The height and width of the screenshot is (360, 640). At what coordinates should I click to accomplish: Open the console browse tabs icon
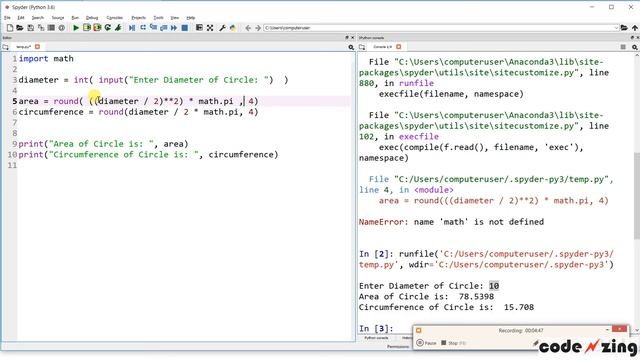[362, 47]
